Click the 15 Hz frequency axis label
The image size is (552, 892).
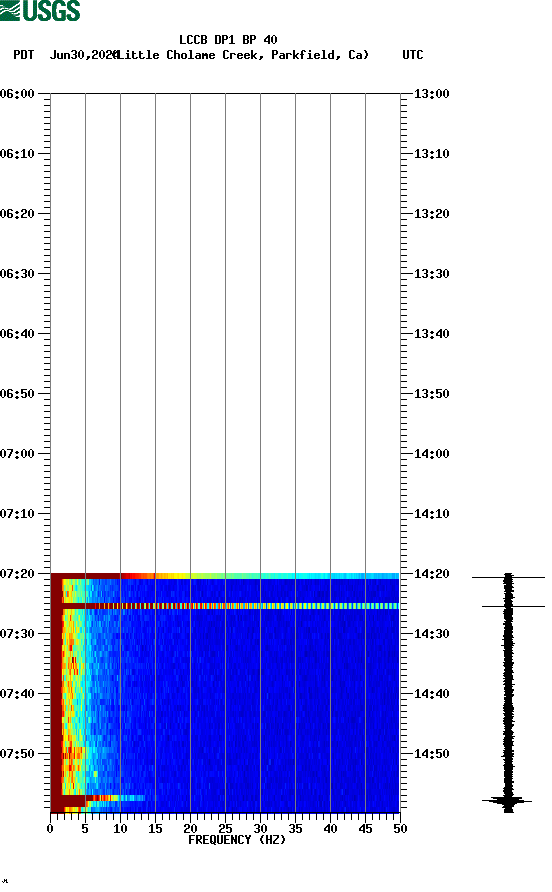click(155, 829)
